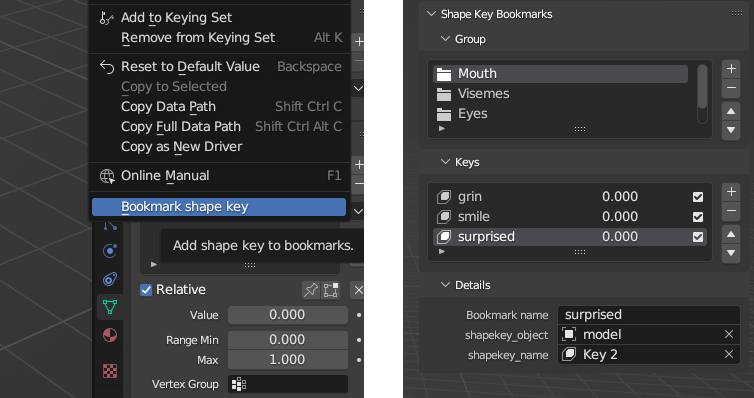Collapse the Details subpanel

pyautogui.click(x=445, y=285)
